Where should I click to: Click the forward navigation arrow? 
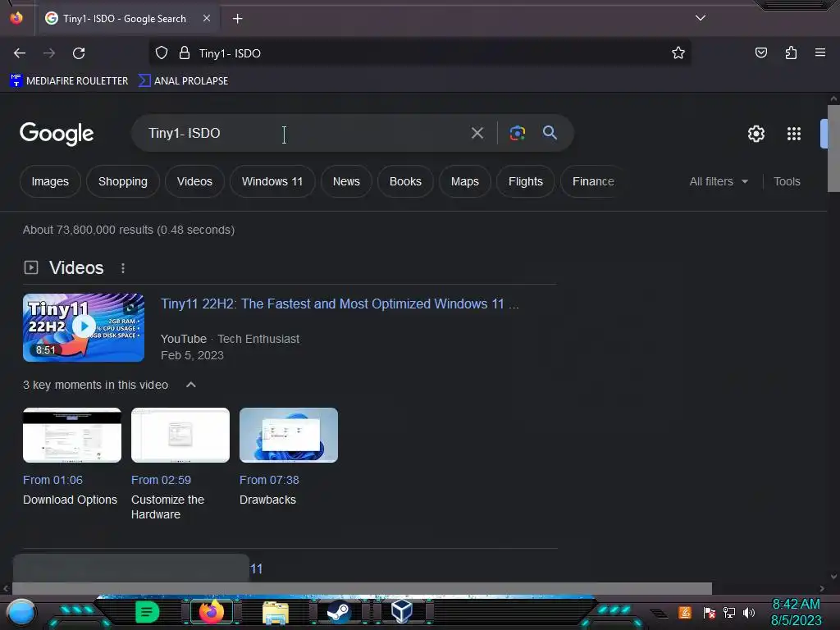[49, 53]
